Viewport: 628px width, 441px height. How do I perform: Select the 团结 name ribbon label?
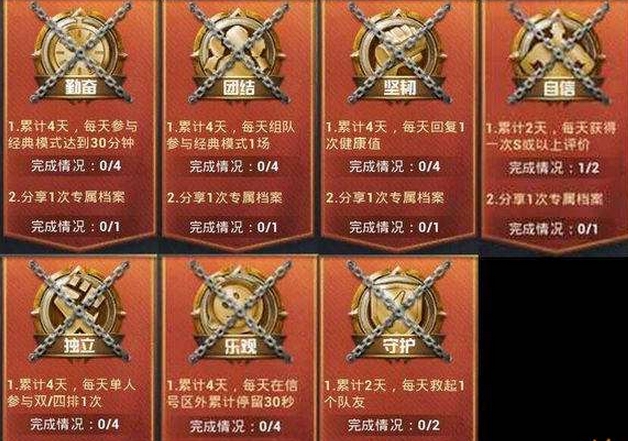pos(240,87)
